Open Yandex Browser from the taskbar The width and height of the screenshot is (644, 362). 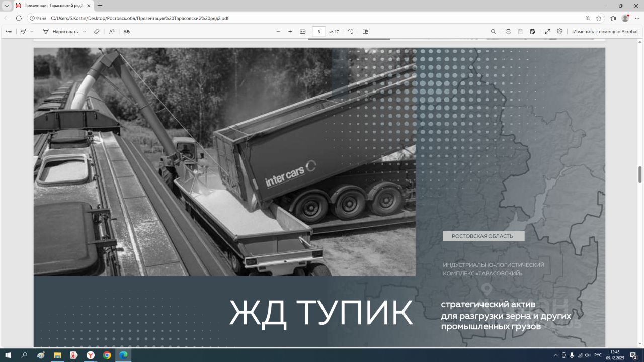click(x=90, y=355)
